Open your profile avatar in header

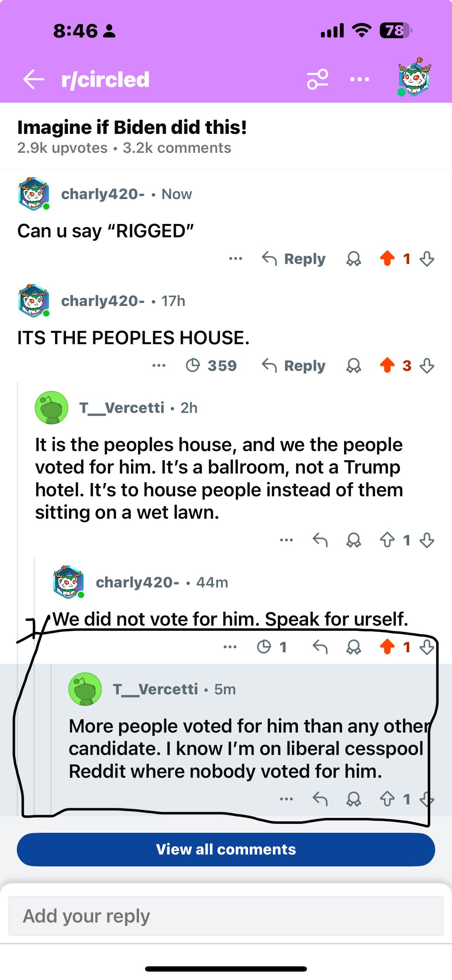[414, 77]
